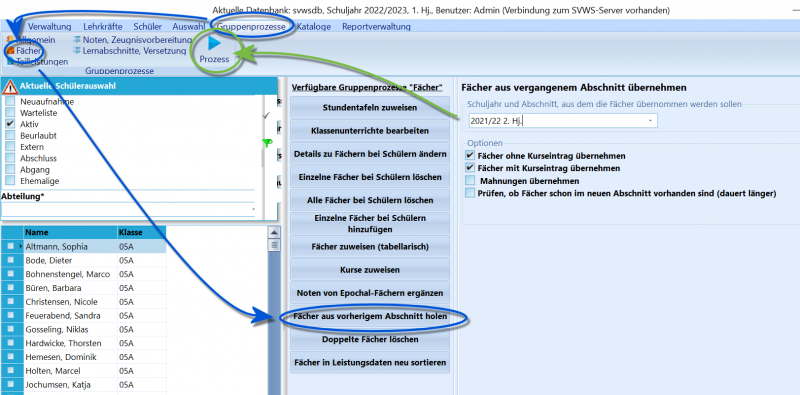Image resolution: width=800 pixels, height=395 pixels.
Task: Open the Verwaltung menu tab
Action: (49, 27)
